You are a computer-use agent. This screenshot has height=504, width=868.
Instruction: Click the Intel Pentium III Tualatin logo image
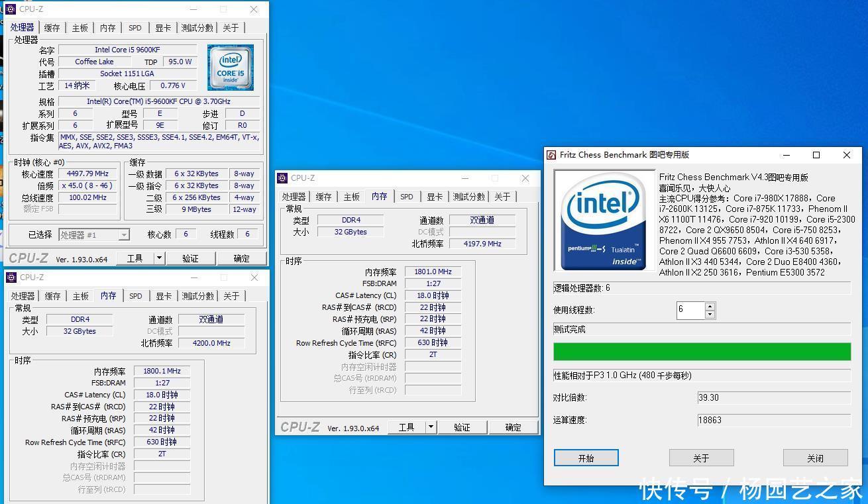click(x=604, y=221)
